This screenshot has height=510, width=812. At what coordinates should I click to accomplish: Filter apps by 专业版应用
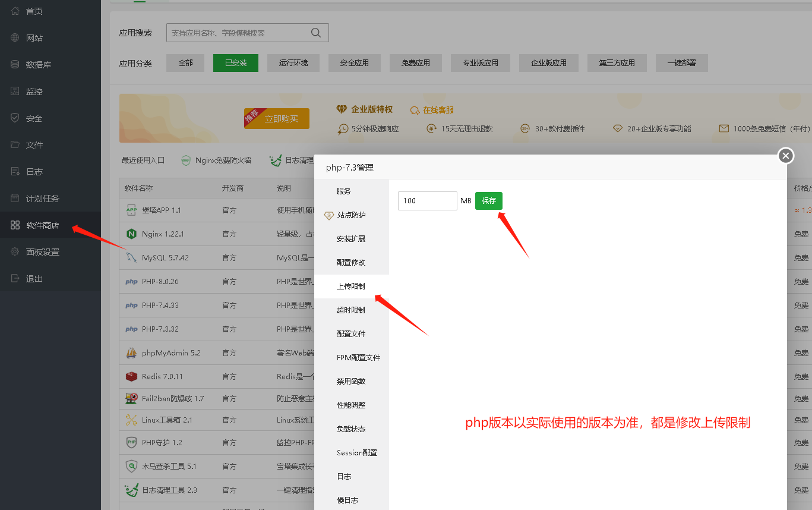click(x=481, y=63)
